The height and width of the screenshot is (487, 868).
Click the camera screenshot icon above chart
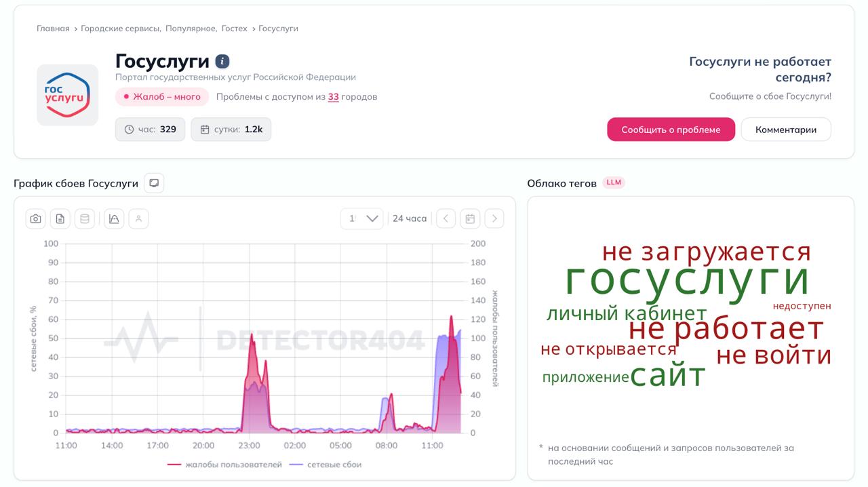pos(36,218)
